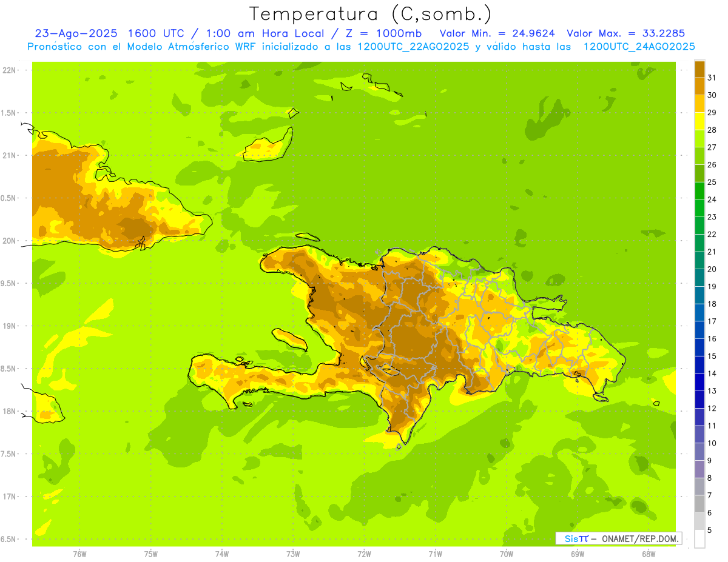This screenshot has height=562, width=728.
Task: Click the 1200UTC_24AGO2025 valid-until text
Action: pyautogui.click(x=639, y=46)
